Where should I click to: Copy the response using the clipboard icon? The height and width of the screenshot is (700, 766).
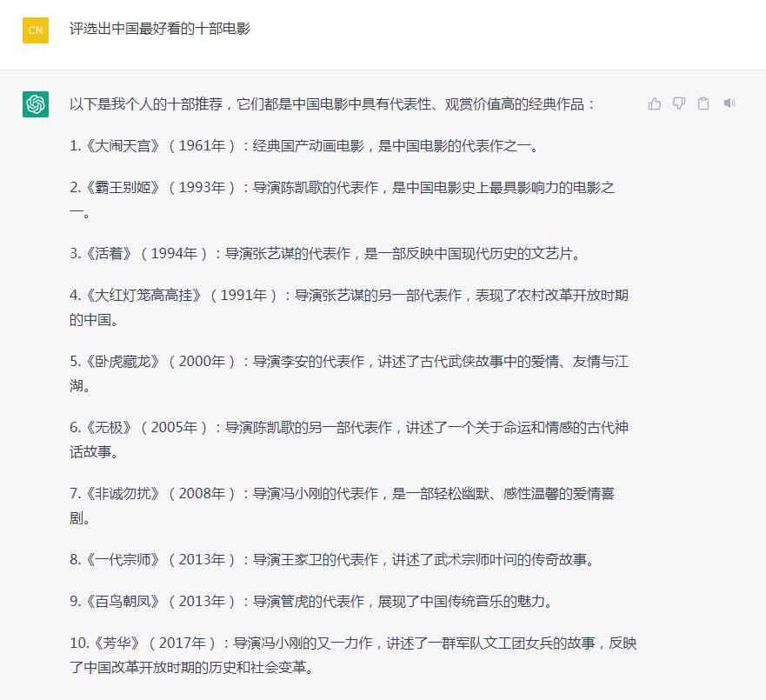[704, 103]
